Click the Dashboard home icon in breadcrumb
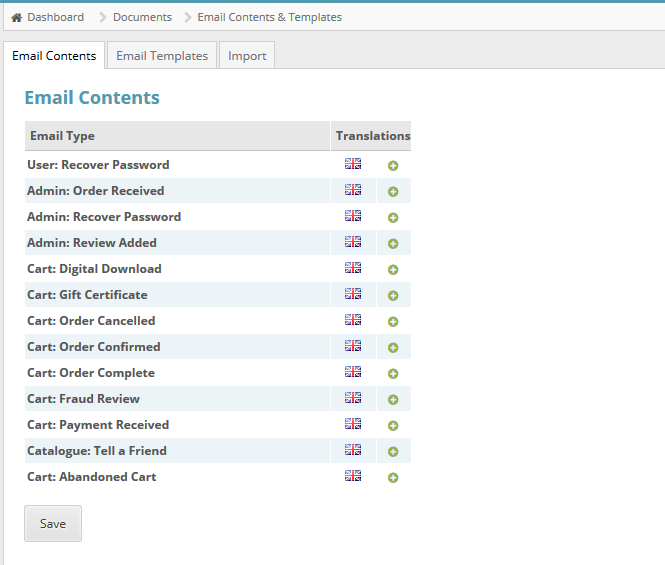This screenshot has width=665, height=565. coord(16,17)
